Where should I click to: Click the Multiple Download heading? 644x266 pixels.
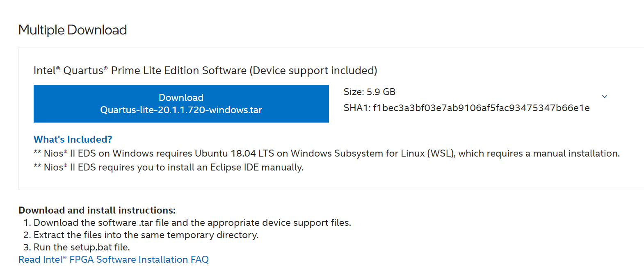(x=73, y=30)
